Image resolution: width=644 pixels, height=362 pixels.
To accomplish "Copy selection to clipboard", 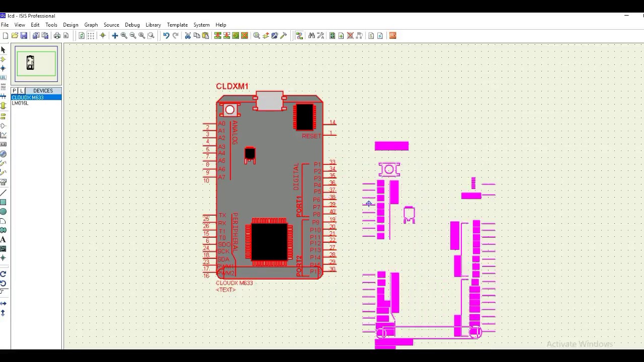I will pyautogui.click(x=197, y=36).
